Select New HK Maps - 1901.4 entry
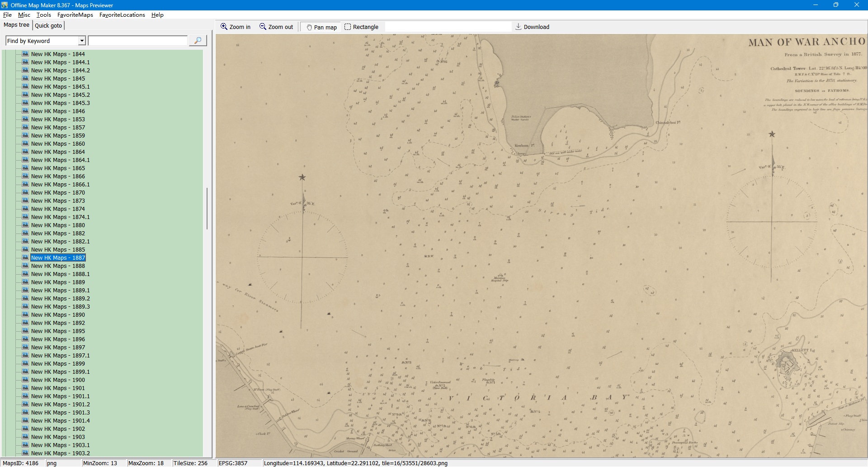Viewport: 868px width, 467px height. click(60, 420)
